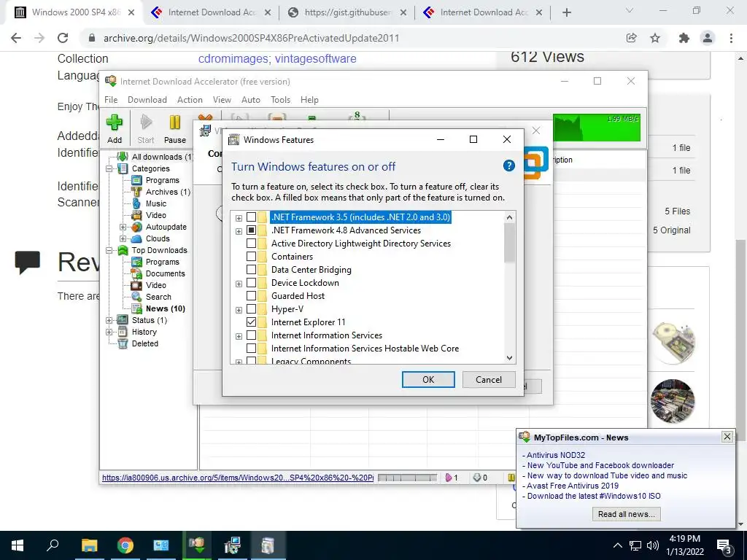Viewport: 747px width, 560px height.
Task: Select Music under Categories
Action: [x=156, y=203]
